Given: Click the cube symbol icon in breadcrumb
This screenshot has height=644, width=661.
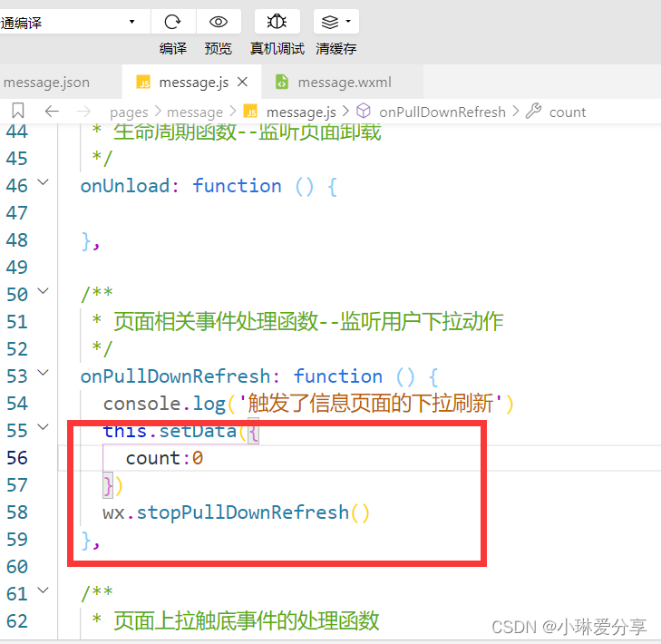Looking at the screenshot, I should 364,111.
